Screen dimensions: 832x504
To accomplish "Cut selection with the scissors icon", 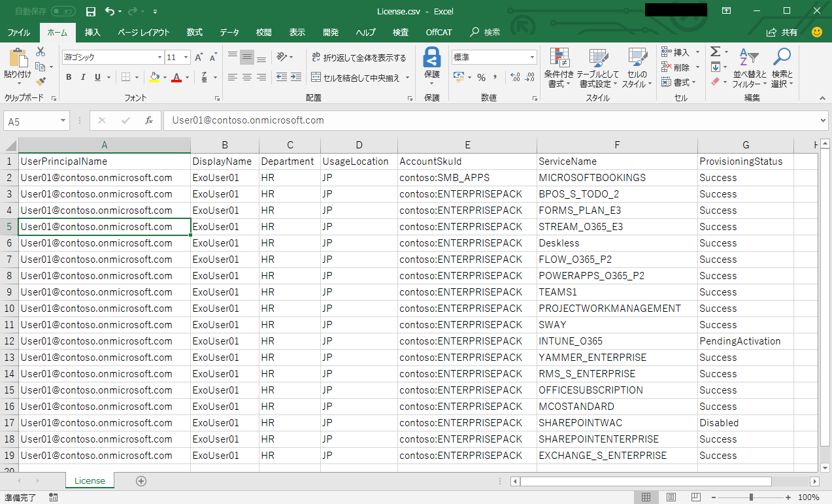I will [x=41, y=52].
